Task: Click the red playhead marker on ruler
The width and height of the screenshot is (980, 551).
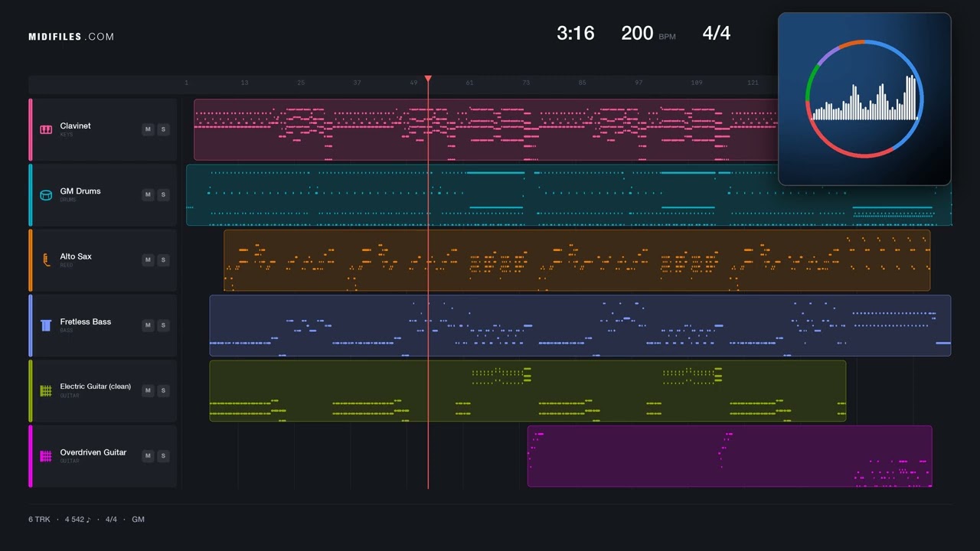Action: click(x=428, y=79)
